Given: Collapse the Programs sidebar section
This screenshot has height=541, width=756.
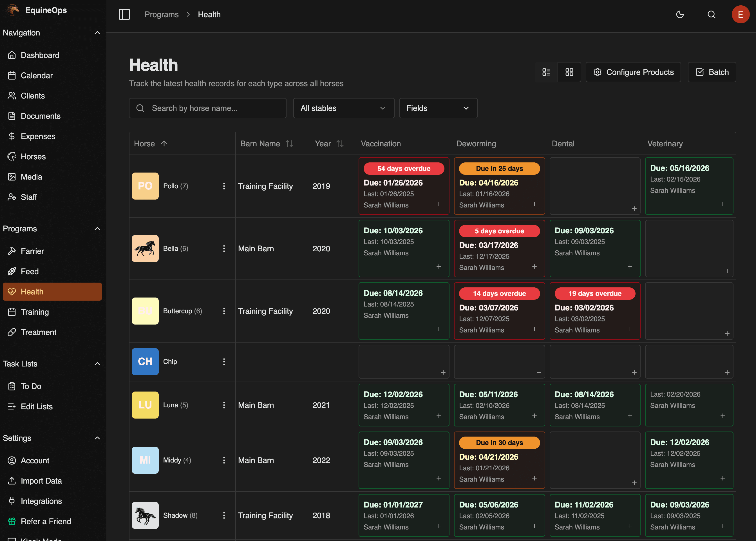Looking at the screenshot, I should click(97, 229).
